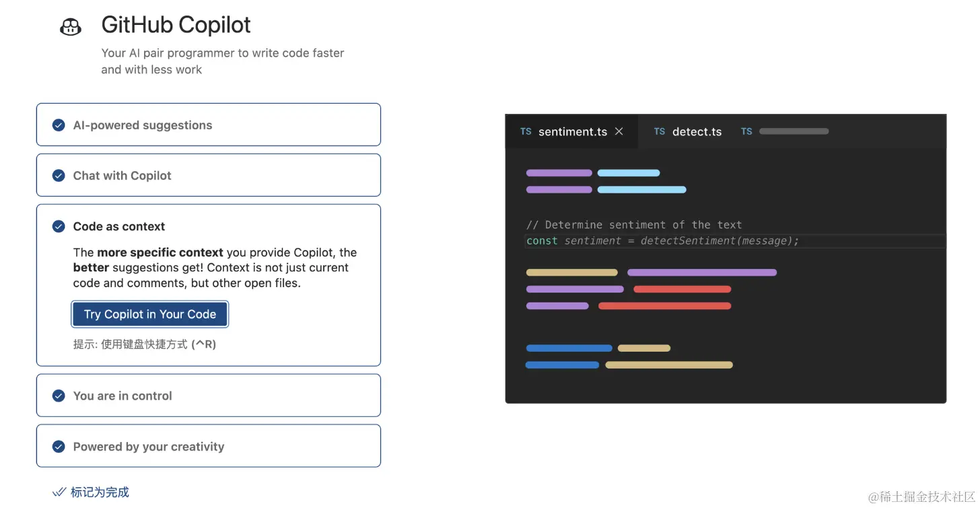This screenshot has width=980, height=508.
Task: Expand the Chat with Copilot step
Action: 209,176
